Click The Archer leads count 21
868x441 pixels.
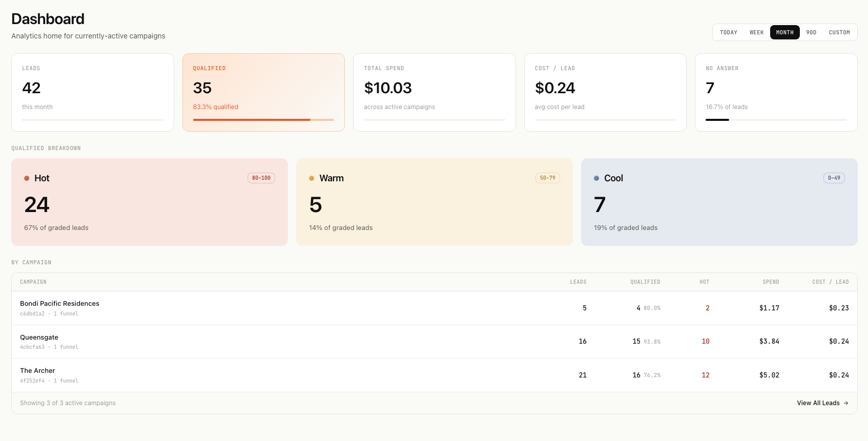click(583, 375)
